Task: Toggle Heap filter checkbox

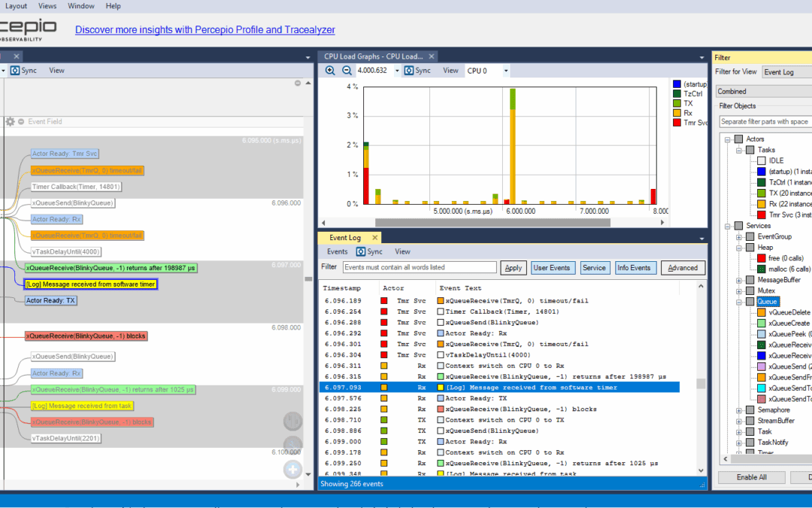Action: click(x=750, y=248)
